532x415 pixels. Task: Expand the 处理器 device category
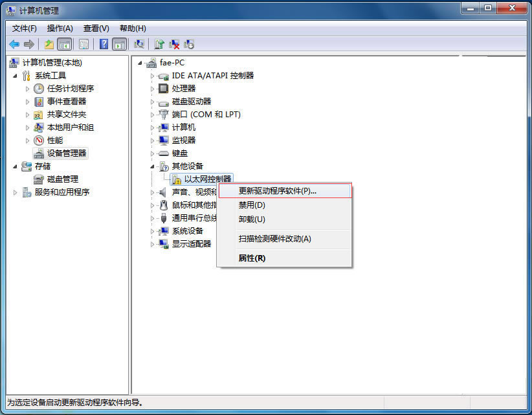(x=153, y=89)
